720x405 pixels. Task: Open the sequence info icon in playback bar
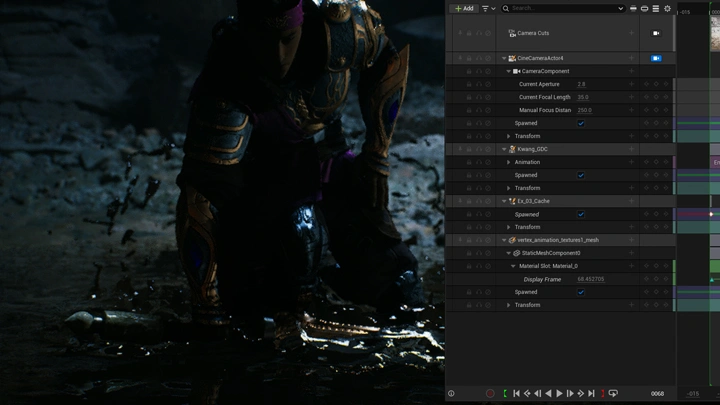[x=451, y=394]
